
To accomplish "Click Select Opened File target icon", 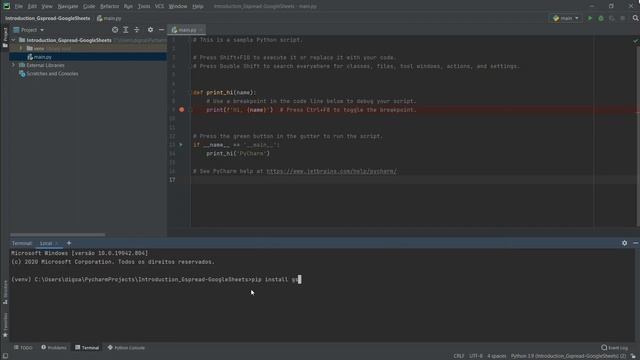I will pyautogui.click(x=115, y=30).
